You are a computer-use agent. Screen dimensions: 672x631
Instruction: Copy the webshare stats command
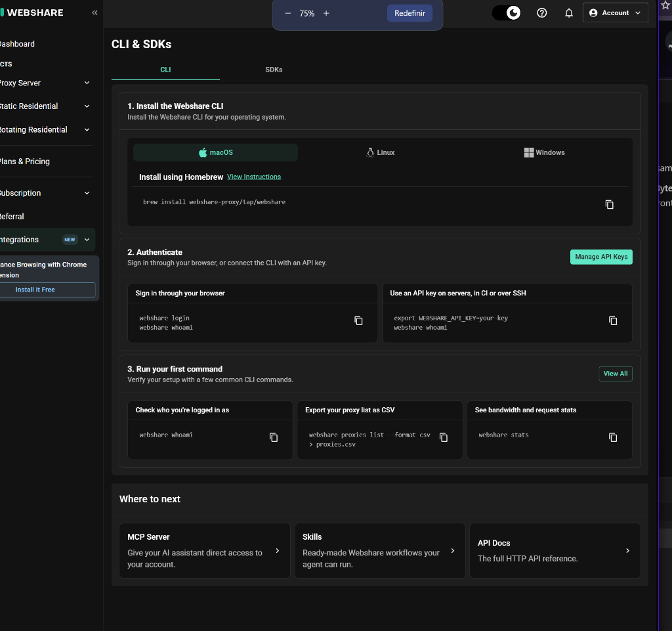613,437
